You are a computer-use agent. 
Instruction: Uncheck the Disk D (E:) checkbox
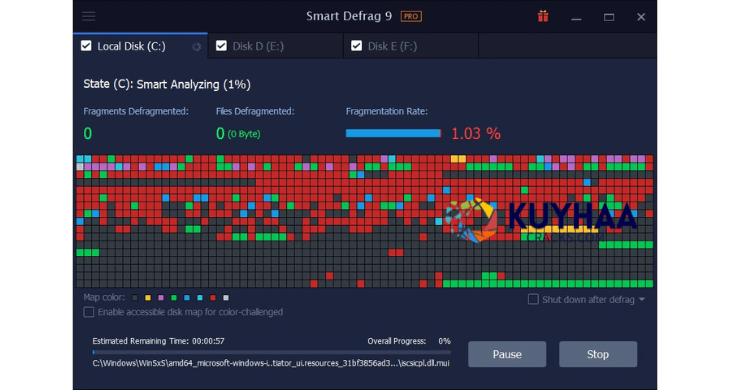click(221, 46)
